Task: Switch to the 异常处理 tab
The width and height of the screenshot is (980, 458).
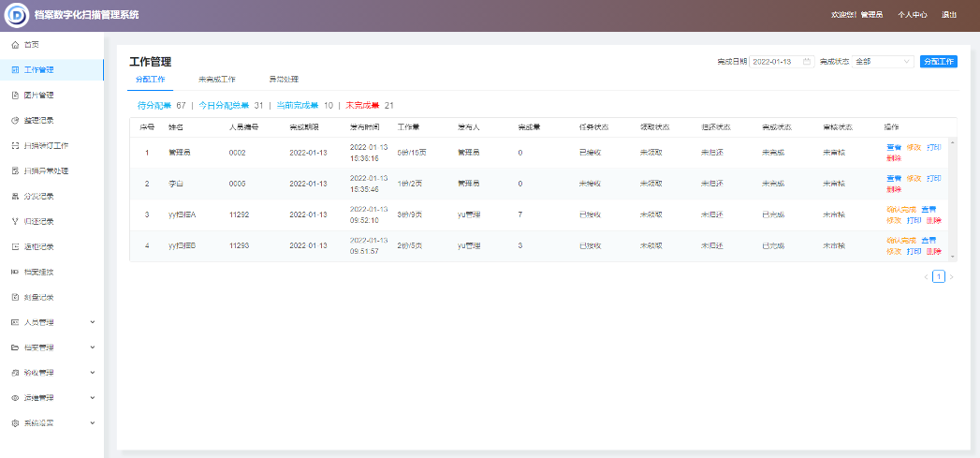Action: point(284,80)
